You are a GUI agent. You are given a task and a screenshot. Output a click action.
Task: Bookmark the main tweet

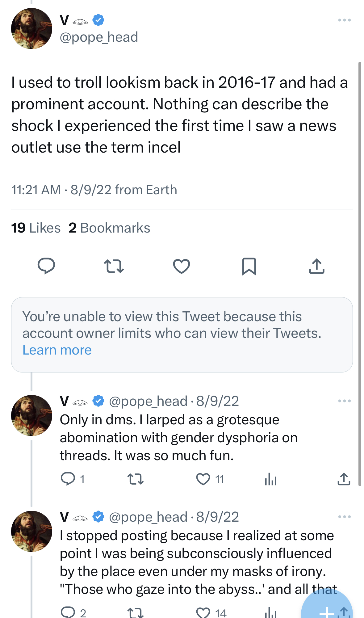click(249, 266)
